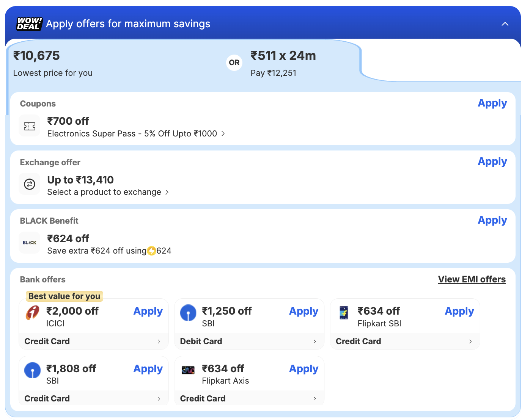Apply the ₹2,000 off ICICI offer
The image size is (522, 420).
click(148, 312)
